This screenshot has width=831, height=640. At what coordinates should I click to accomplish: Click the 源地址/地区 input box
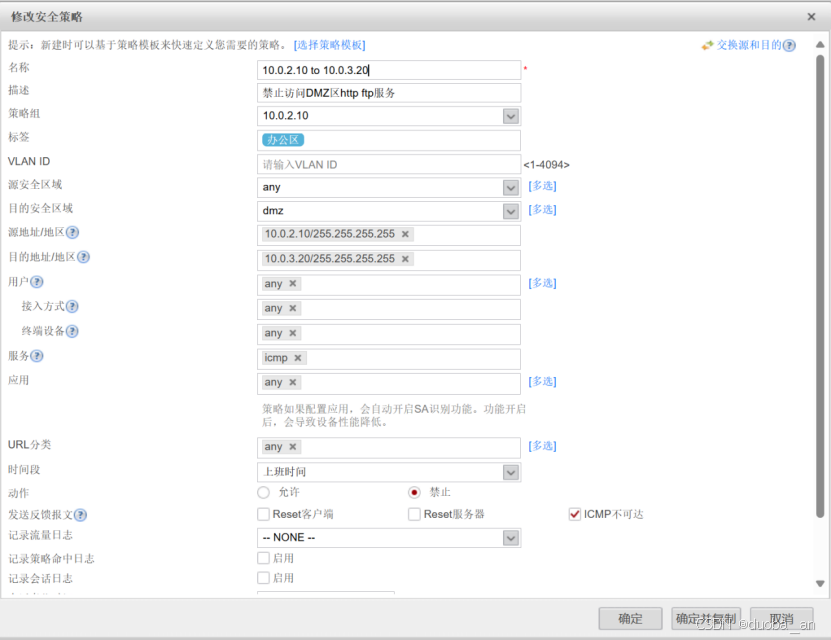[x=389, y=235]
